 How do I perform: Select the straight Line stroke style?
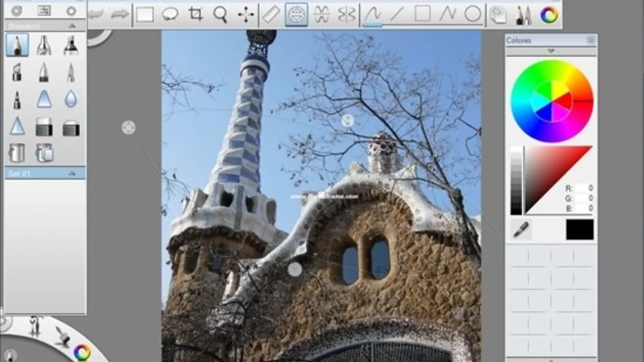coord(397,15)
